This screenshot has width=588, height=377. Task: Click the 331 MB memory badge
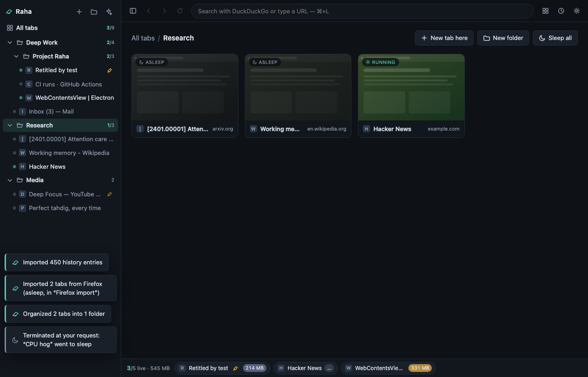[420, 368]
